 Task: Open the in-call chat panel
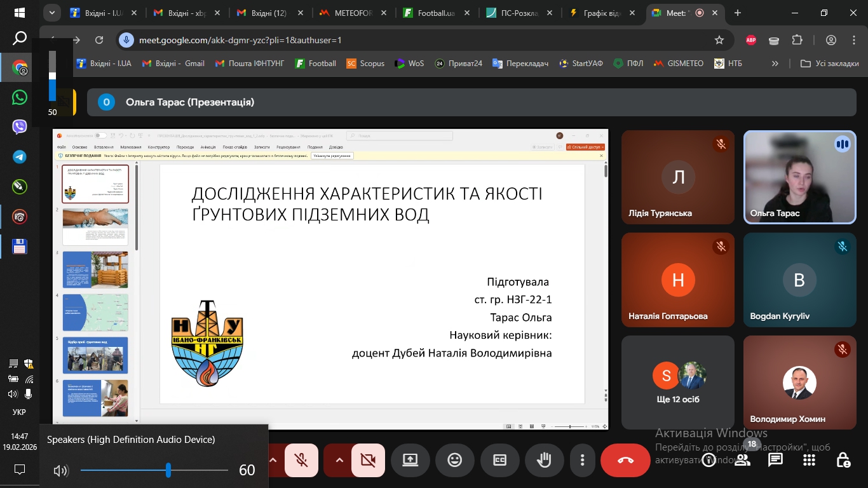775,459
